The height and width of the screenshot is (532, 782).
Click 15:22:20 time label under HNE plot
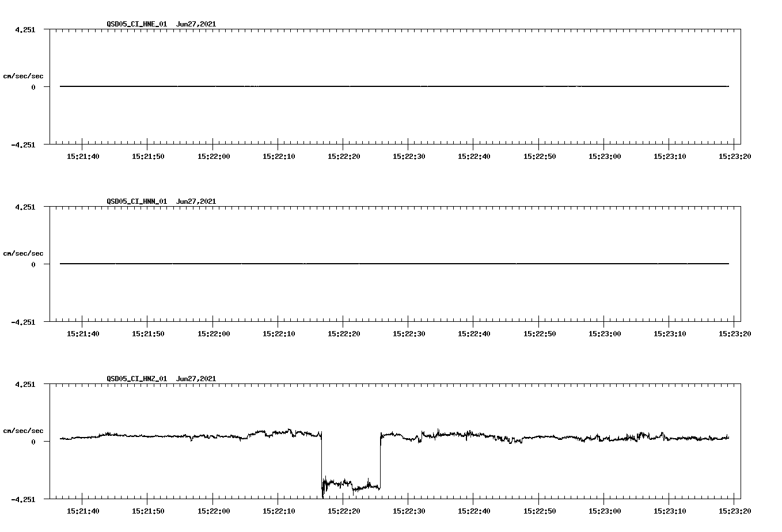(x=344, y=156)
